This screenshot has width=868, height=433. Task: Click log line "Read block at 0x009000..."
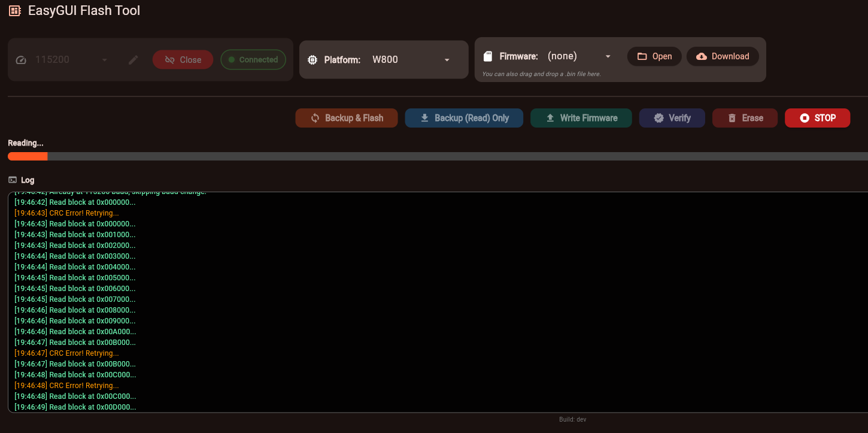(x=75, y=321)
